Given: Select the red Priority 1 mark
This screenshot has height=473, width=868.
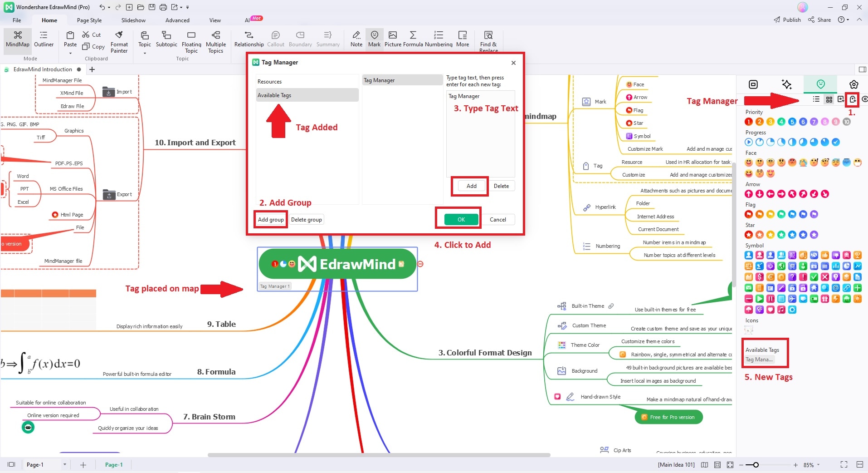Looking at the screenshot, I should click(x=749, y=122).
